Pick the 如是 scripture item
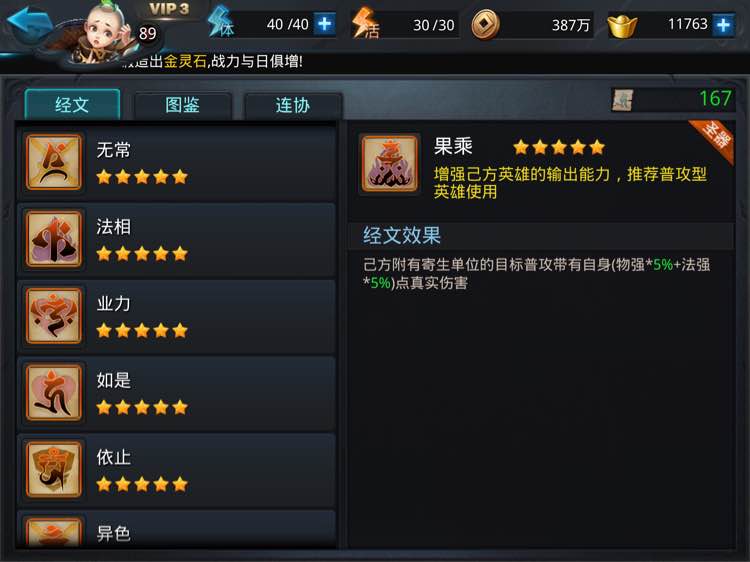Image resolution: width=750 pixels, height=562 pixels. click(176, 393)
